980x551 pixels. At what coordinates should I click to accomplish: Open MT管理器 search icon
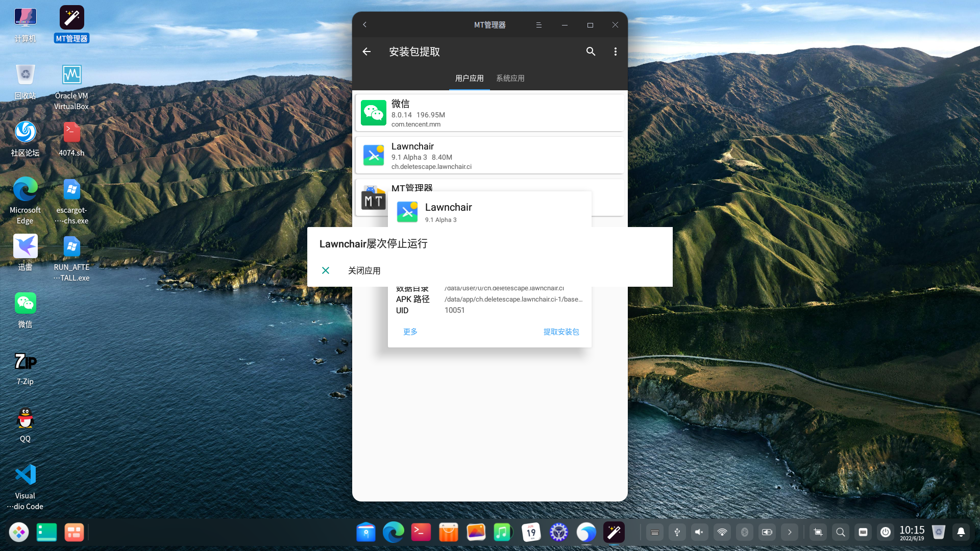tap(591, 52)
